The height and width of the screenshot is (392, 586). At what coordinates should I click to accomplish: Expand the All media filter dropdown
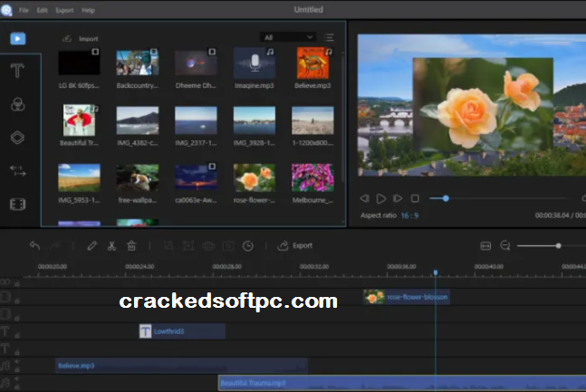point(288,37)
